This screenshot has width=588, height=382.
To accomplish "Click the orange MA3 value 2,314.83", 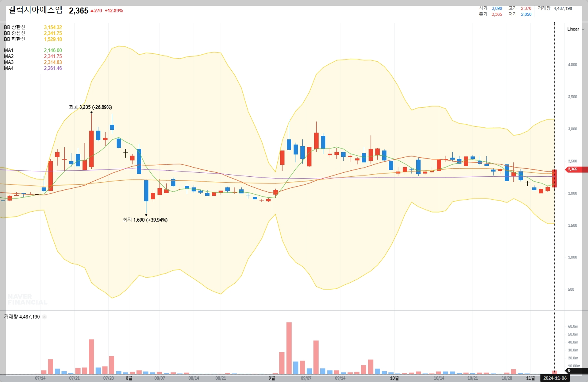I will point(53,62).
